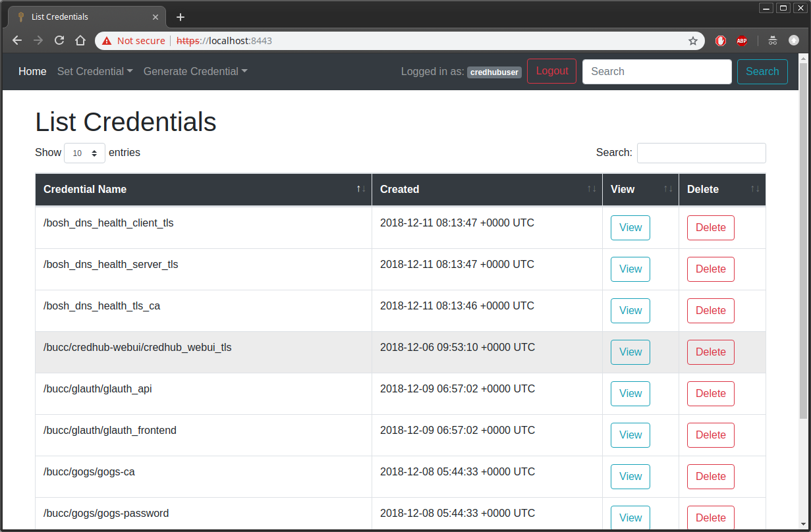View the /bosh_dns_health_tls_ca credential
The height and width of the screenshot is (532, 811).
pos(630,311)
